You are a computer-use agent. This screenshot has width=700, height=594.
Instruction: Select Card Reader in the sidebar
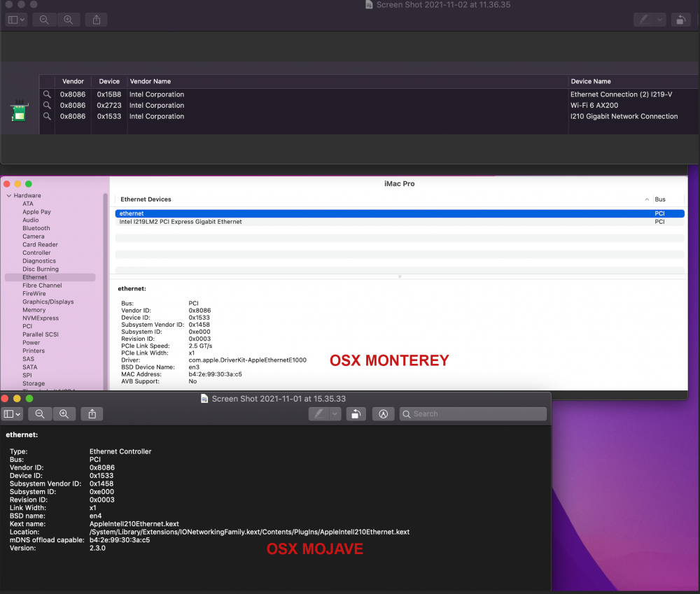pyautogui.click(x=40, y=245)
